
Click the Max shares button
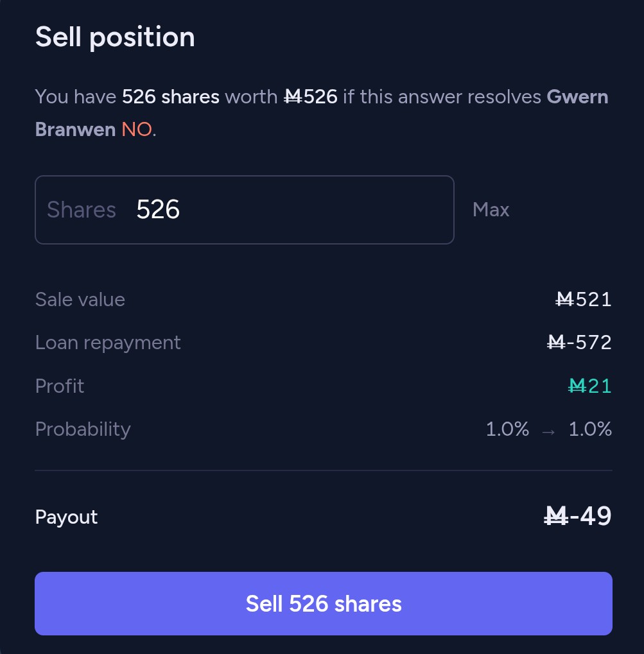(x=491, y=210)
